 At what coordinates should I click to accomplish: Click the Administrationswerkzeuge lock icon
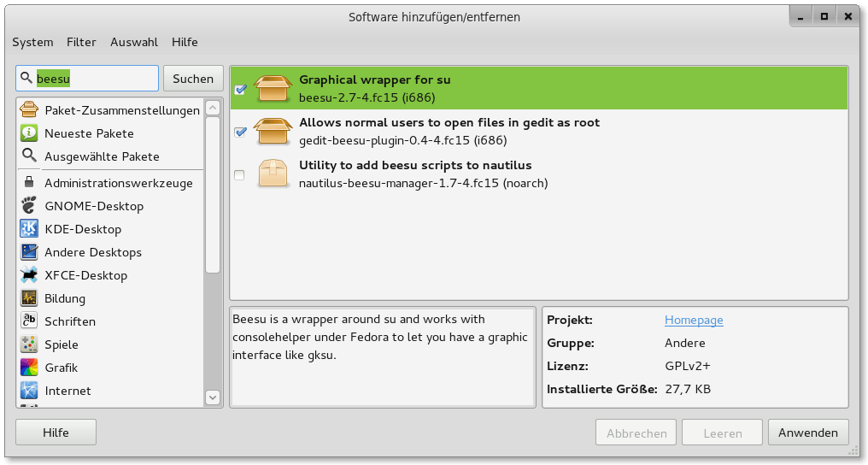pyautogui.click(x=29, y=181)
